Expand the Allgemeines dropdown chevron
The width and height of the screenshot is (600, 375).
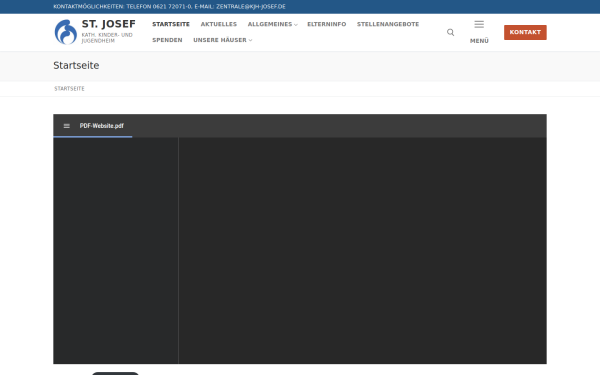point(296,25)
